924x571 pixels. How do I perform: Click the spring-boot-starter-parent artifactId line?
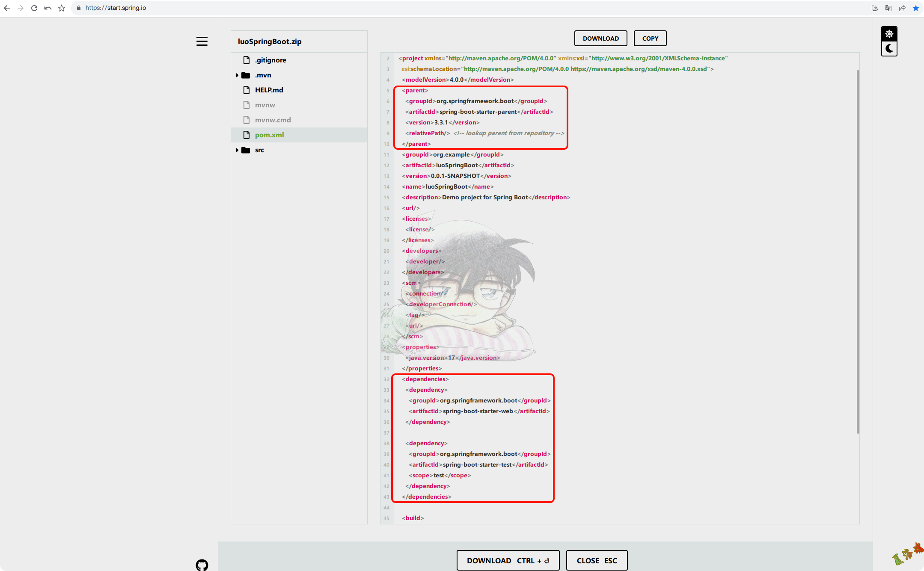(x=479, y=112)
